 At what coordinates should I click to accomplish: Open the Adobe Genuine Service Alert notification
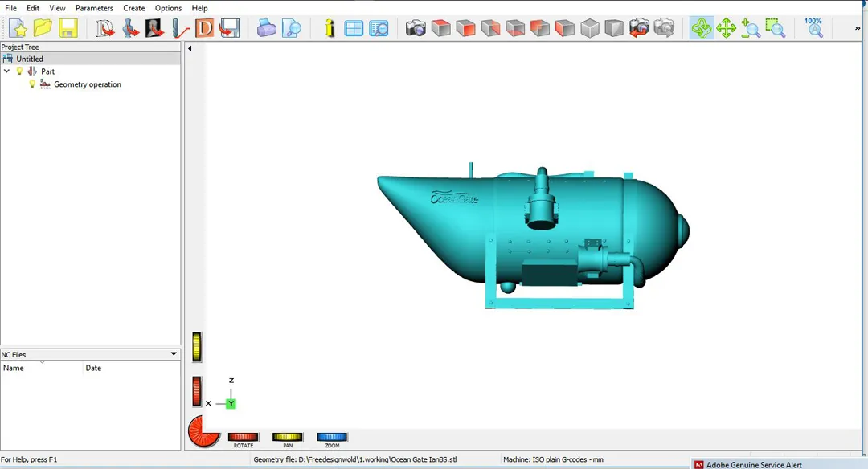780,464
